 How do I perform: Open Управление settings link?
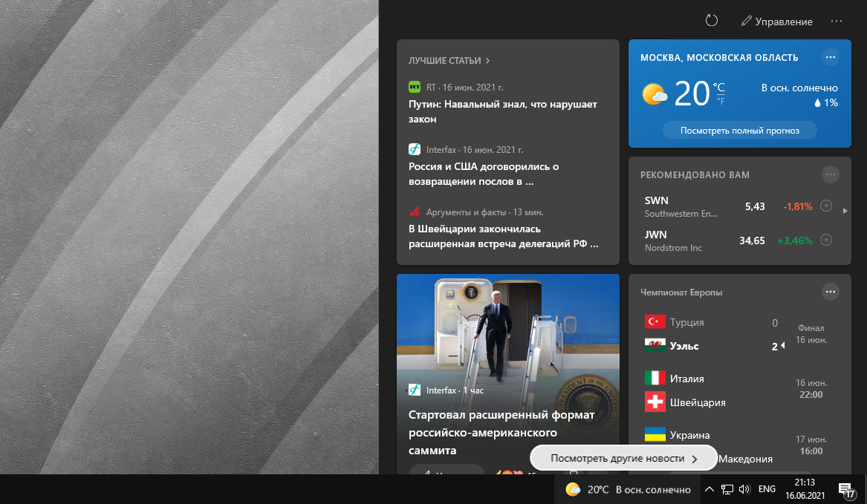(x=777, y=22)
